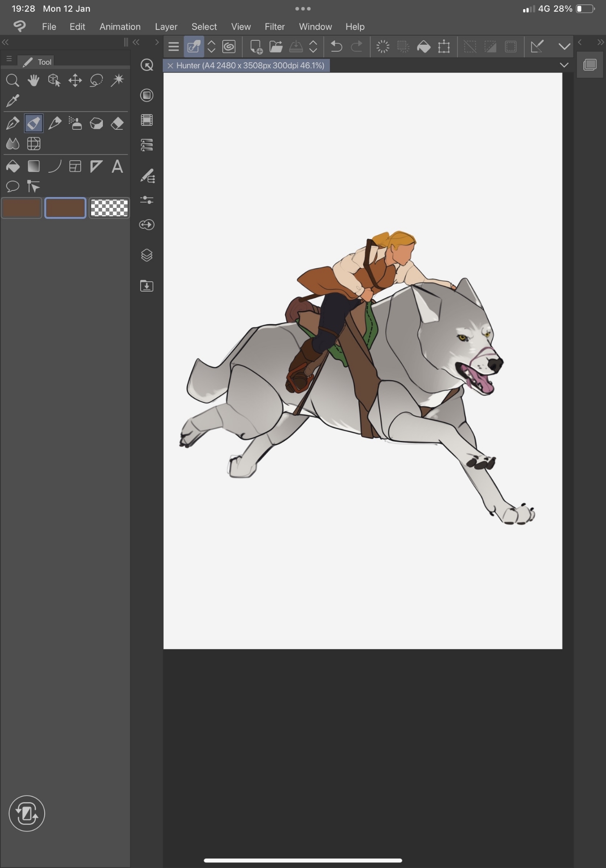The width and height of the screenshot is (606, 868).
Task: Open the canvas tab list dropdown
Action: click(564, 66)
